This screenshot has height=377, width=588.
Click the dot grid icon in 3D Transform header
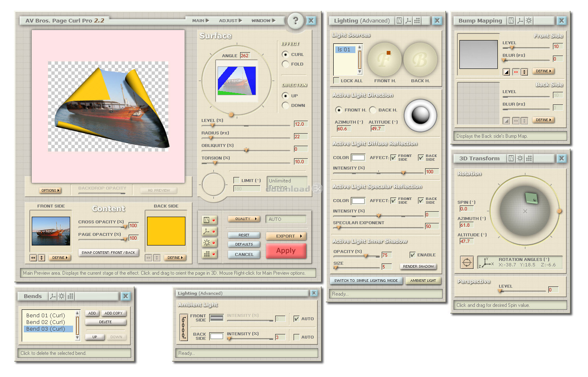tap(529, 158)
